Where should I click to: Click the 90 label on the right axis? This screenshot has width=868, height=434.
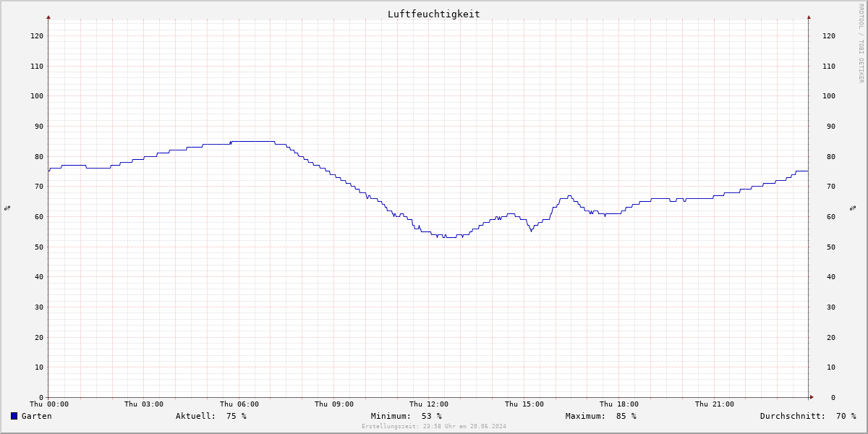(x=831, y=126)
